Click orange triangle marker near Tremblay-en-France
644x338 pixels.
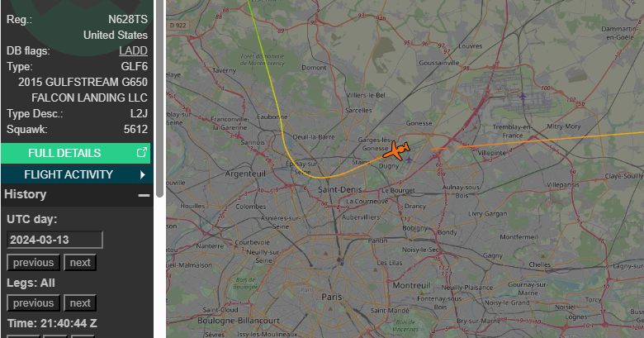coord(475,127)
